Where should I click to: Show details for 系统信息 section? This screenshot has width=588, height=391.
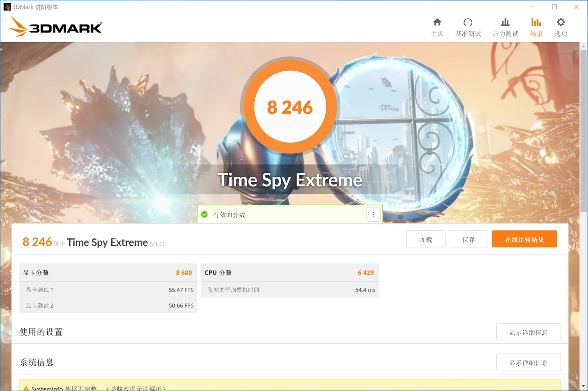tap(528, 363)
